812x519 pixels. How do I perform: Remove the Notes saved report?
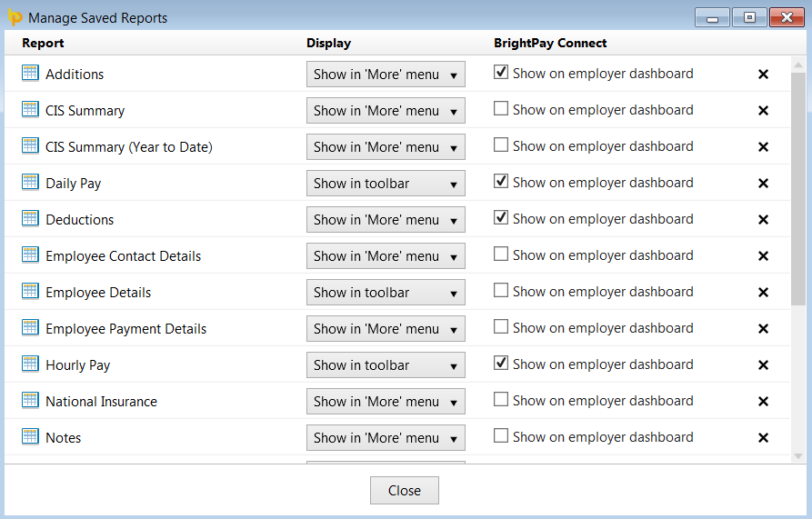click(763, 438)
